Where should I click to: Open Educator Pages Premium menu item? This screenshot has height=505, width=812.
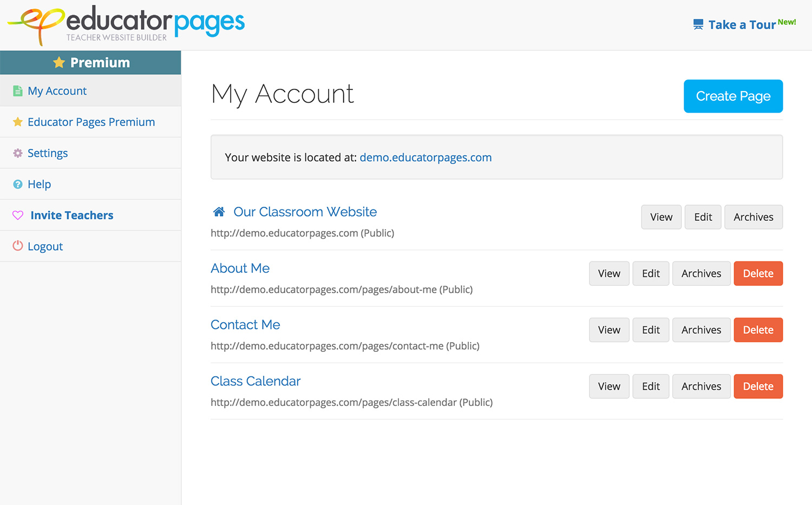pyautogui.click(x=90, y=122)
